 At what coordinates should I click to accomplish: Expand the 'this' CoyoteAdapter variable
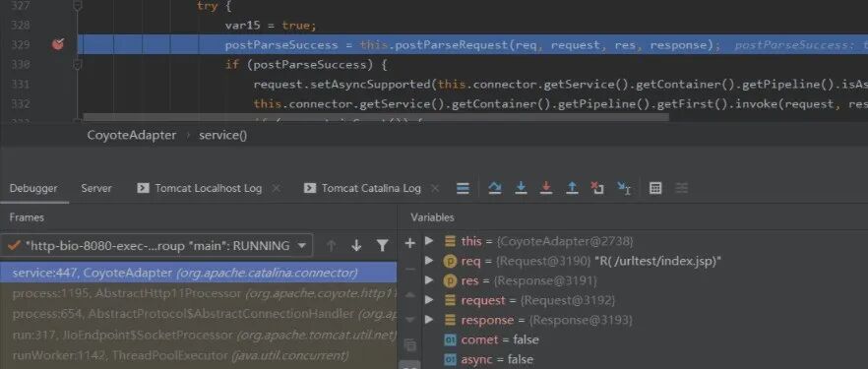click(429, 241)
